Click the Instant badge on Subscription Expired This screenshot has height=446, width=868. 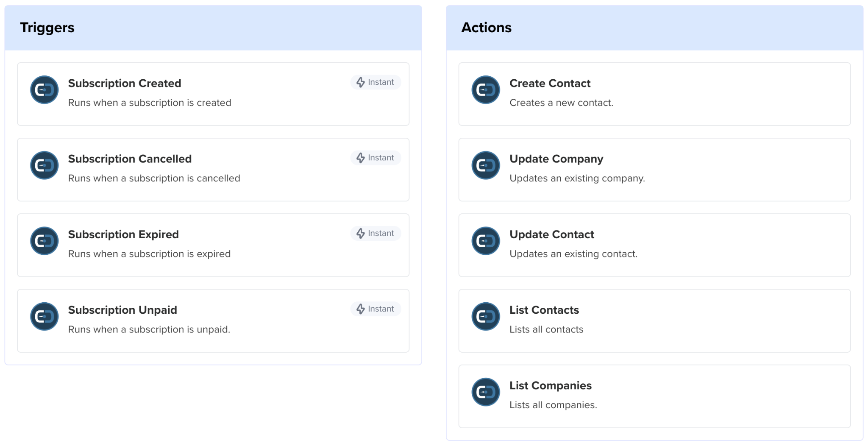376,233
